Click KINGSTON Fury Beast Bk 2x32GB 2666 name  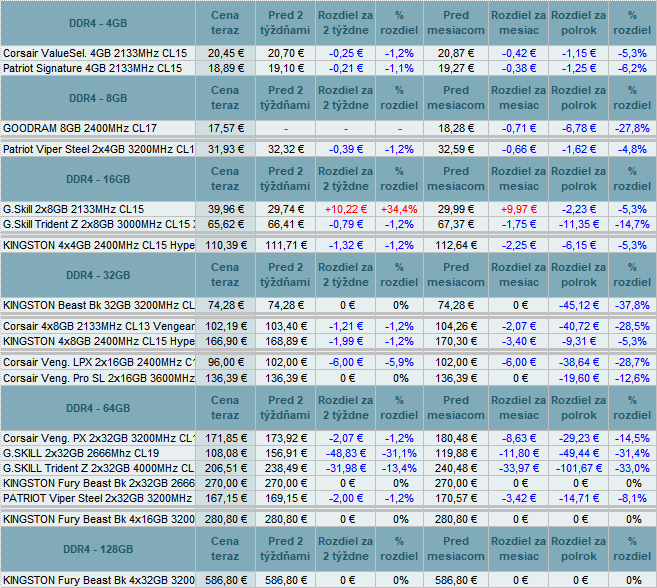pos(98,483)
